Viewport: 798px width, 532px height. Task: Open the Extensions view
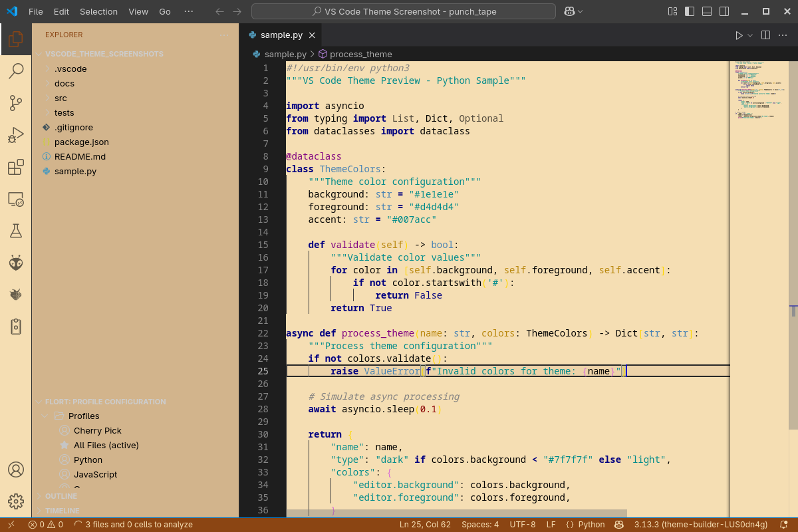click(16, 167)
